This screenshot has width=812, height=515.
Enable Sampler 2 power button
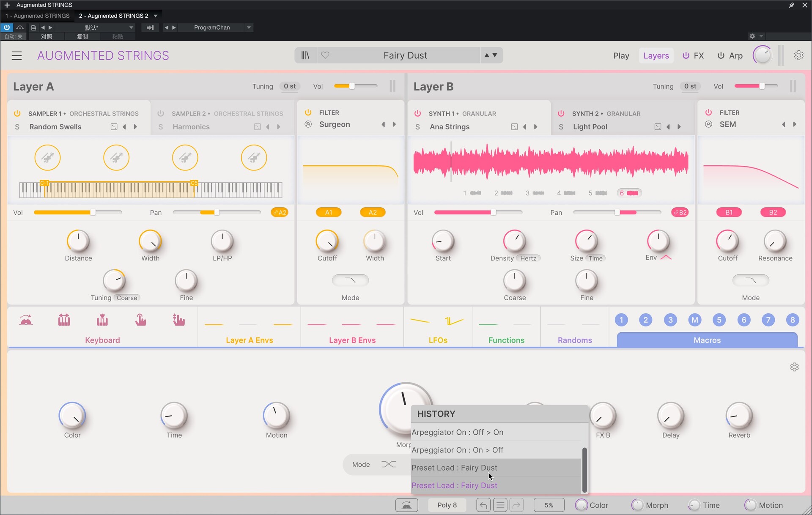(x=161, y=113)
